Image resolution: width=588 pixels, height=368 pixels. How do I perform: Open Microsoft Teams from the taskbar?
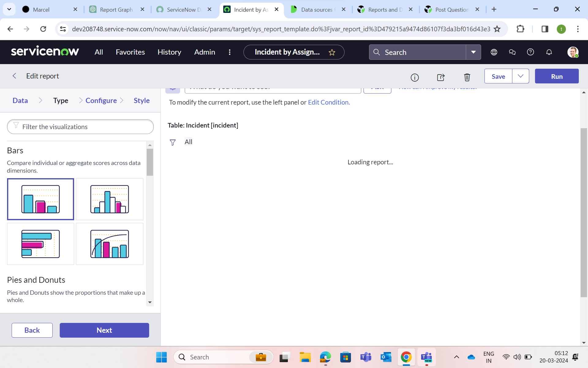(365, 357)
